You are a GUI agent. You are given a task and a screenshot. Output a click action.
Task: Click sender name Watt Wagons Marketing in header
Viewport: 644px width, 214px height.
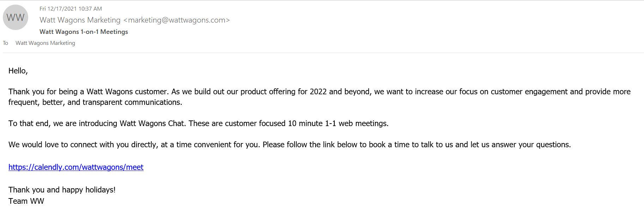80,20
